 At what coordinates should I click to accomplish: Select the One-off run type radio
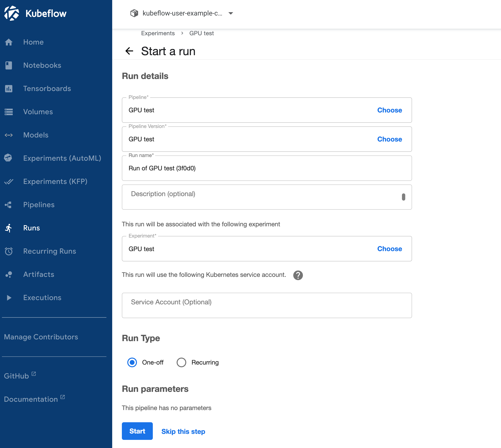(x=132, y=362)
